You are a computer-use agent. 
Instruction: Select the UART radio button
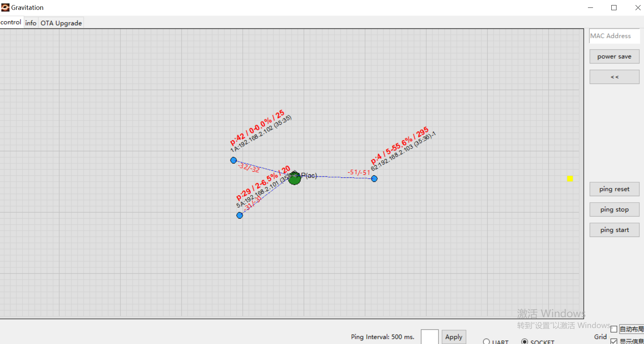486,342
